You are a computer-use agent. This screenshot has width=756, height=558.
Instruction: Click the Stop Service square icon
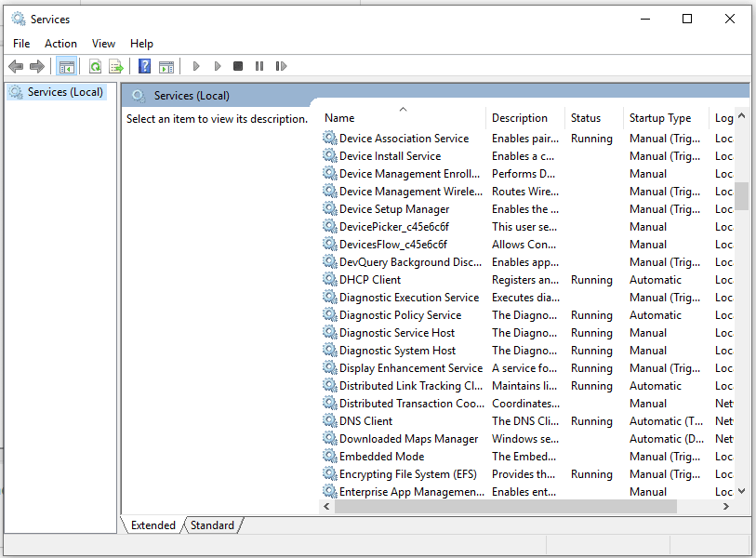[238, 66]
